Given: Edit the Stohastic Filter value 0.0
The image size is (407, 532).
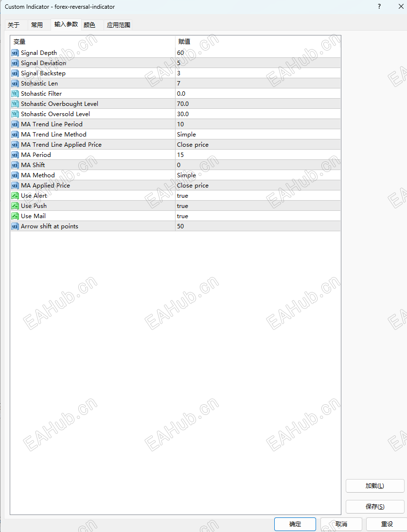Looking at the screenshot, I should click(x=258, y=94).
